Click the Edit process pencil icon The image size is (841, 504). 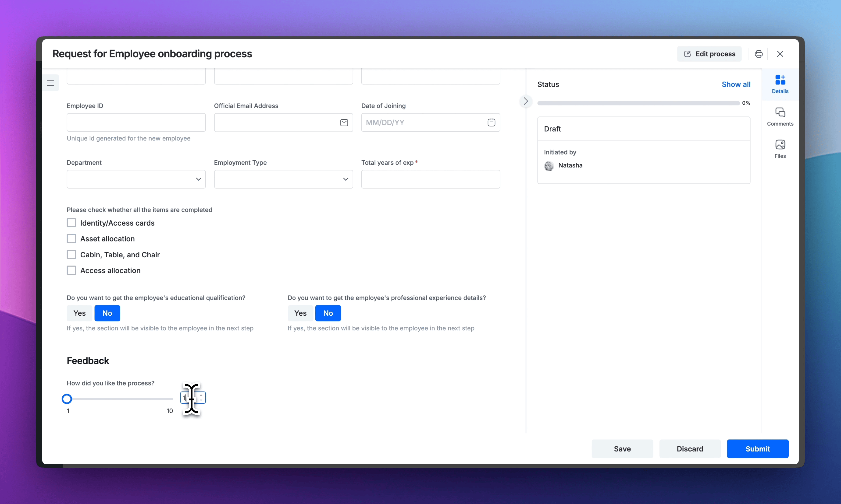click(x=687, y=54)
